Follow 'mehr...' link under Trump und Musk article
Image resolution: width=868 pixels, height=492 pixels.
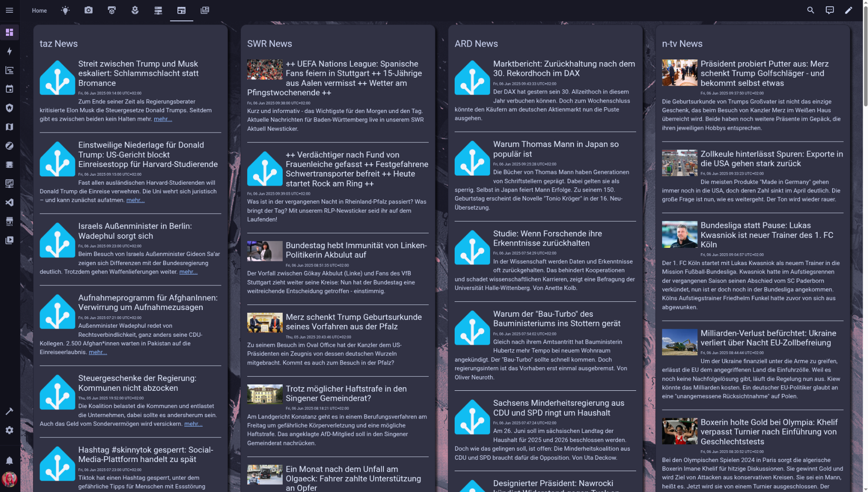coord(163,119)
